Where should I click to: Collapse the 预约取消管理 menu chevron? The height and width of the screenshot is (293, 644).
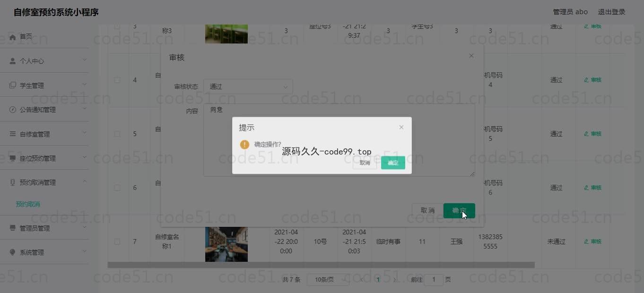(x=85, y=181)
